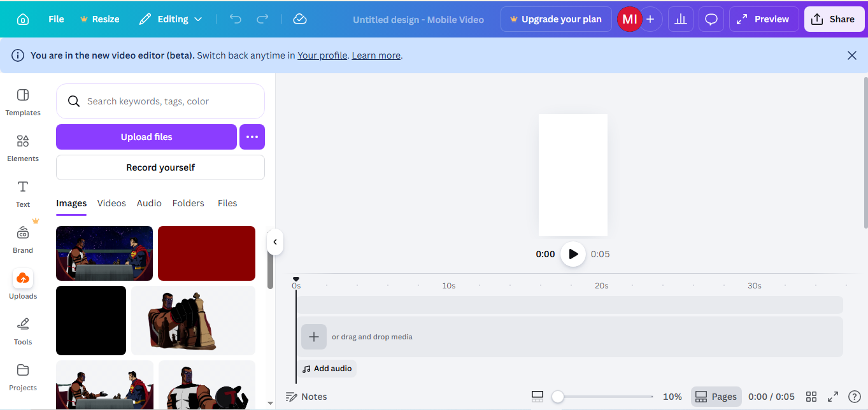Toggle the Notes panel

306,397
